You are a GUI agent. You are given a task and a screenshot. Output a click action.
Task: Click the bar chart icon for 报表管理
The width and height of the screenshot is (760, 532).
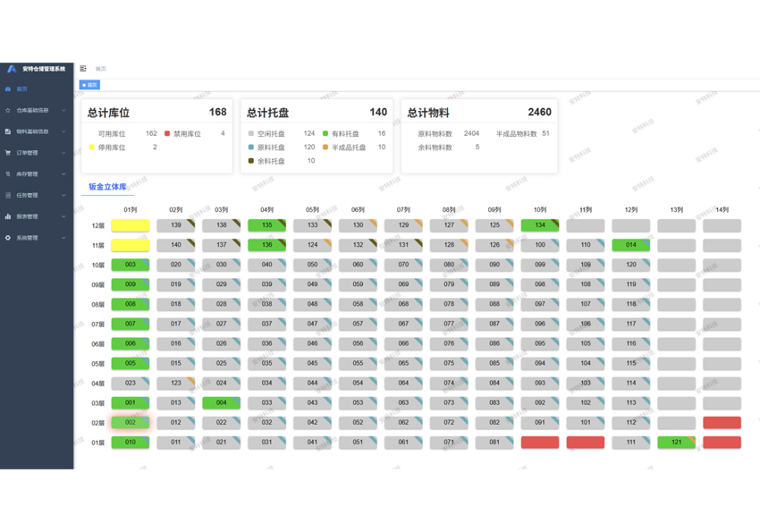click(x=8, y=216)
